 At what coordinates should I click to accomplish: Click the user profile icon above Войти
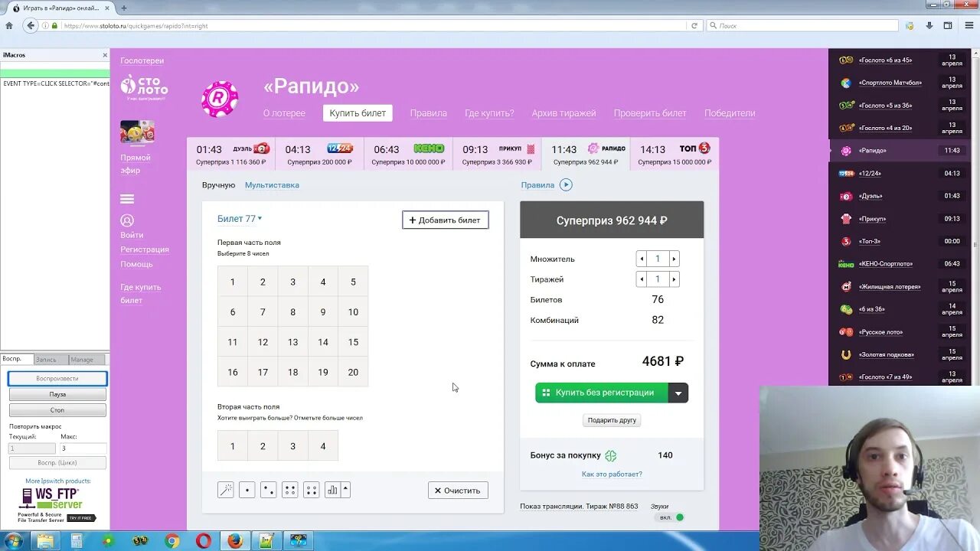[127, 220]
